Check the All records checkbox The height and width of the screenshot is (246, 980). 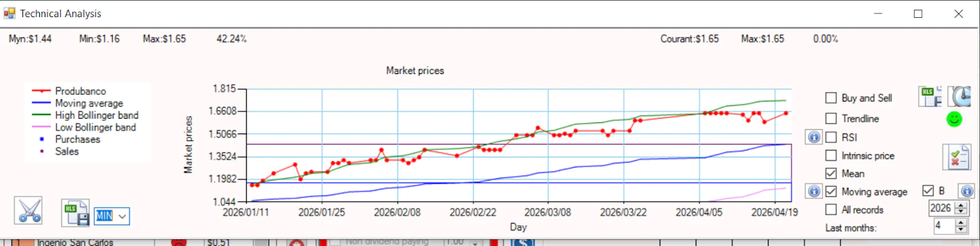click(x=831, y=209)
